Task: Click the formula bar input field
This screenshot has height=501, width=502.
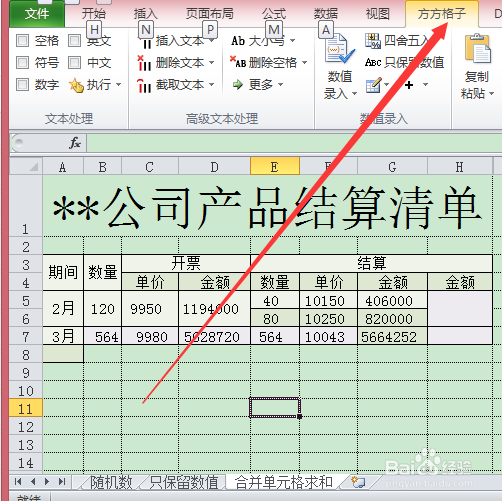Action: 294,143
